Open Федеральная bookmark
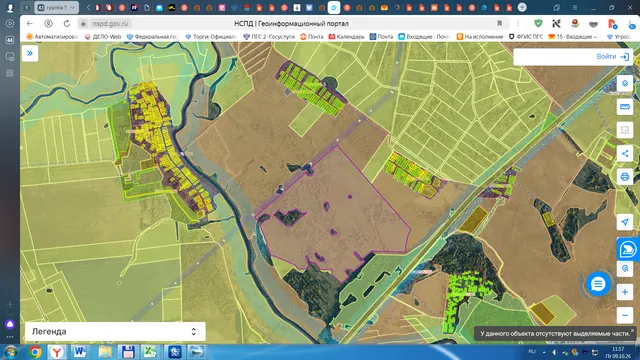This screenshot has height=360, width=640. coord(152,37)
